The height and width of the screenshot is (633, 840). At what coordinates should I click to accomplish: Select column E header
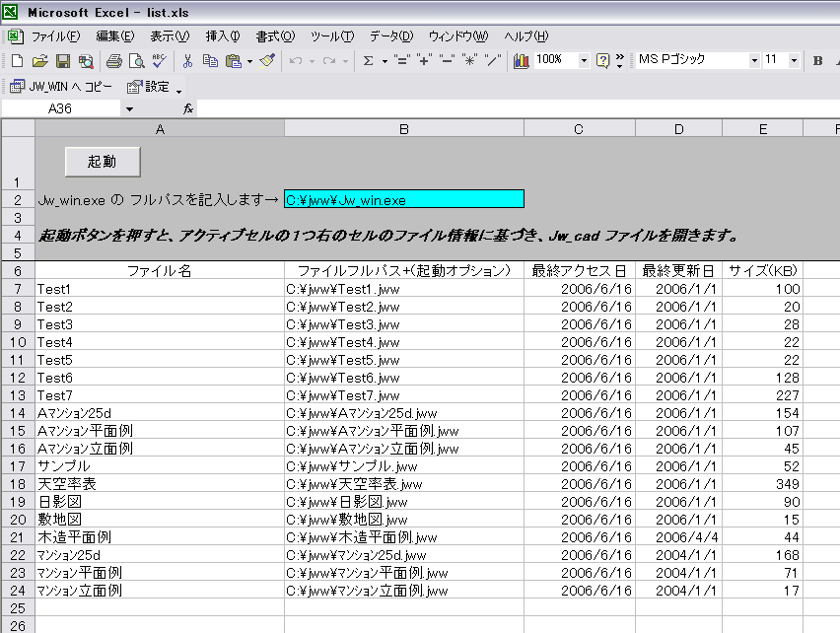763,129
